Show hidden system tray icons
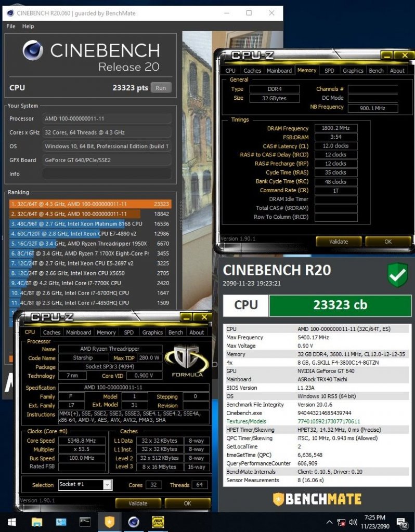 [329, 523]
